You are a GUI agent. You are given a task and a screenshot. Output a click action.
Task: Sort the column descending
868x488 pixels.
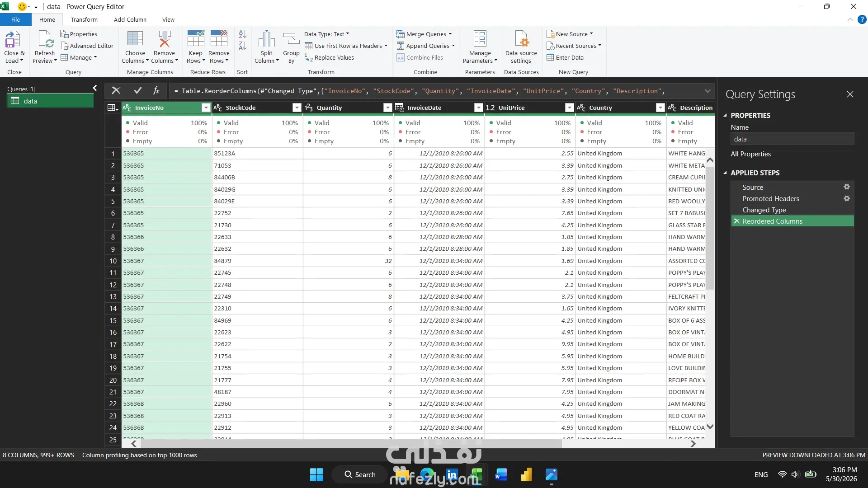242,46
